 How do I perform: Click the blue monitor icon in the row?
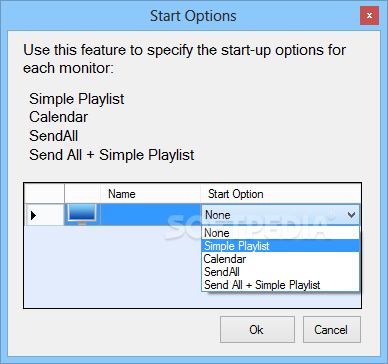coord(82,215)
